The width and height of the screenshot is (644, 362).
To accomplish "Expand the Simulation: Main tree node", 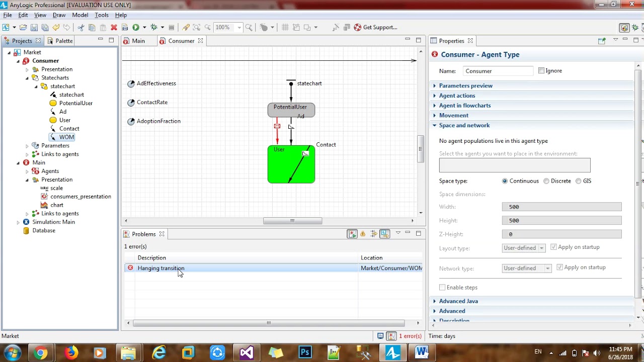I will coord(18,222).
